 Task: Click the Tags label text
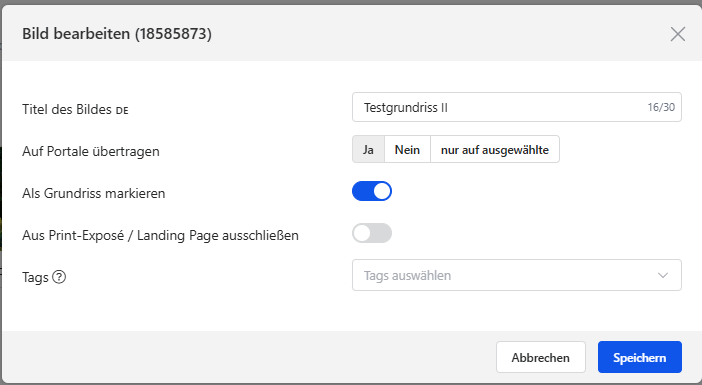click(35, 278)
